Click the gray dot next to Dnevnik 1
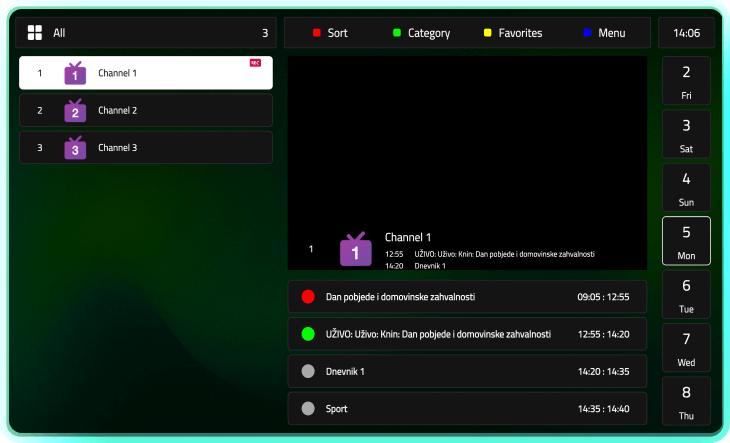The height and width of the screenshot is (443, 730). point(308,371)
